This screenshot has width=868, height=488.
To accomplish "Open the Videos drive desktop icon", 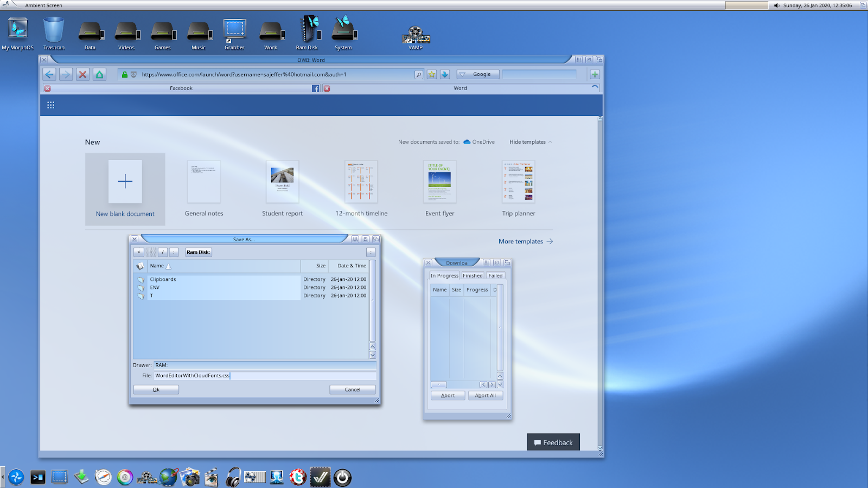I will click(x=126, y=36).
